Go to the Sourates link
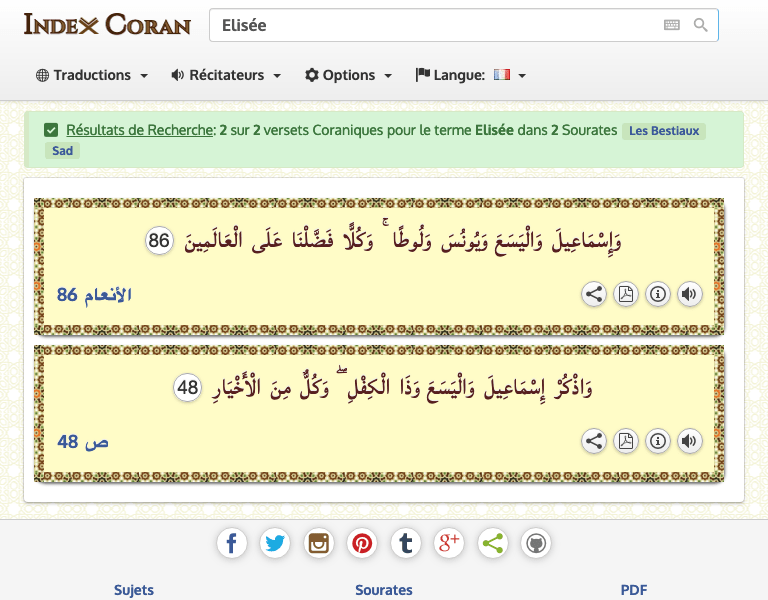Viewport: 768px width, 600px height. pyautogui.click(x=384, y=590)
